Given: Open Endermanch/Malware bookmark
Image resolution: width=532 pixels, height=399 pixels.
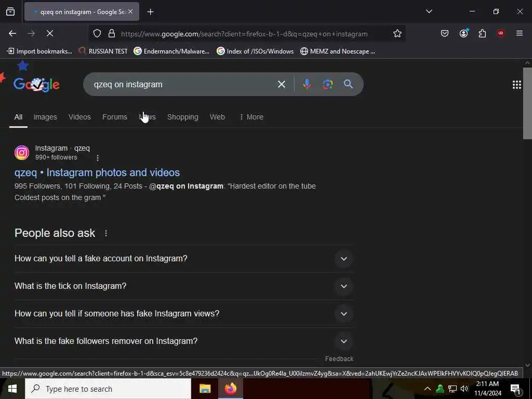Looking at the screenshot, I should tap(171, 51).
